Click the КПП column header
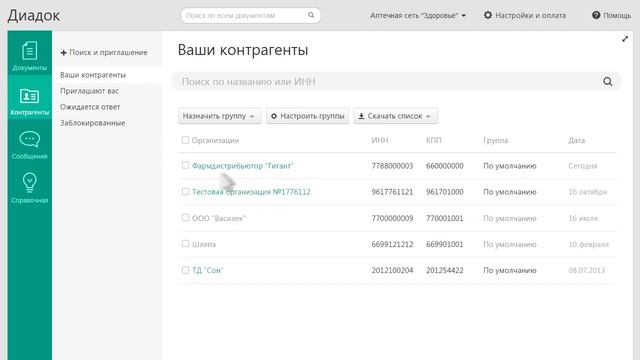This screenshot has width=640, height=360. pyautogui.click(x=433, y=140)
